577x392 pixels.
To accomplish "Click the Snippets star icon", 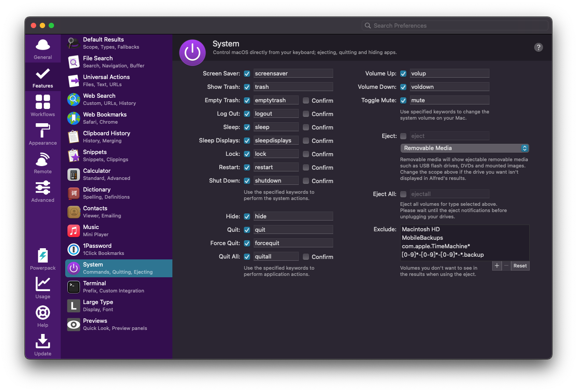I will click(x=74, y=156).
